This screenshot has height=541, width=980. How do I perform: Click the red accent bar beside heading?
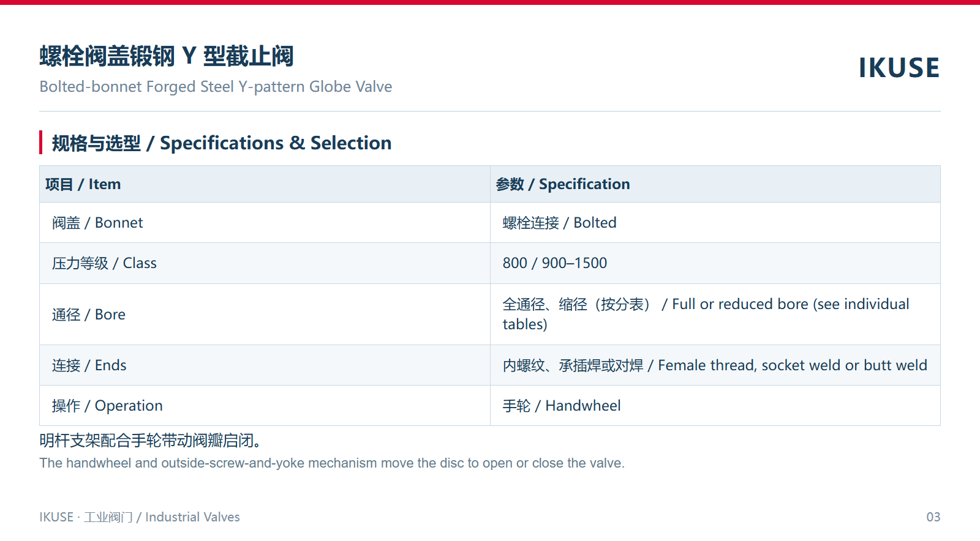click(41, 142)
